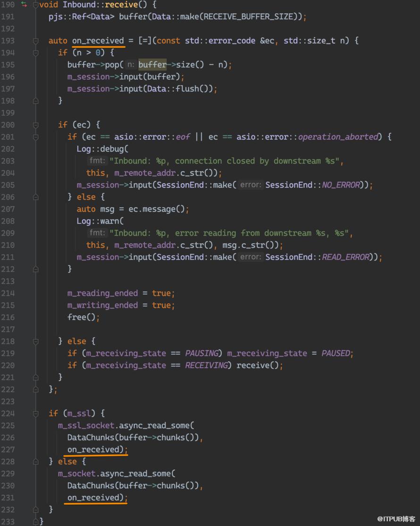The width and height of the screenshot is (420, 526).
Task: Click m_writing_ended on line 215
Action: (102, 305)
